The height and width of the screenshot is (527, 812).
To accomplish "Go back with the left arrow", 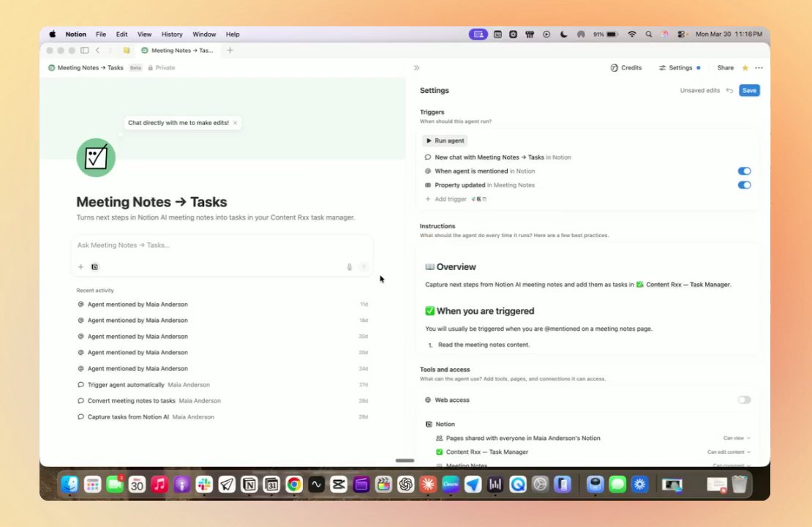I will coord(97,51).
